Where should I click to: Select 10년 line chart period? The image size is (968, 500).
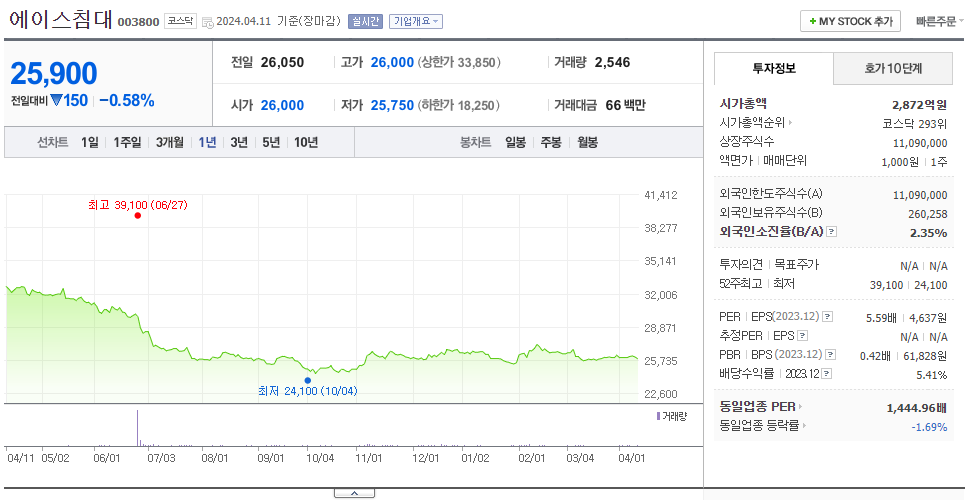(x=306, y=143)
